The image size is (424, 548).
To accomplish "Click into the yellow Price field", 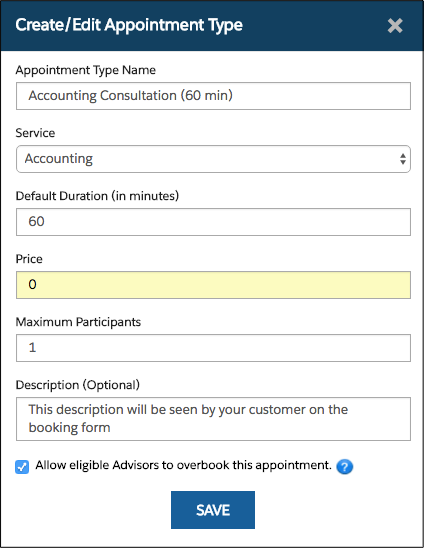I will [x=213, y=285].
